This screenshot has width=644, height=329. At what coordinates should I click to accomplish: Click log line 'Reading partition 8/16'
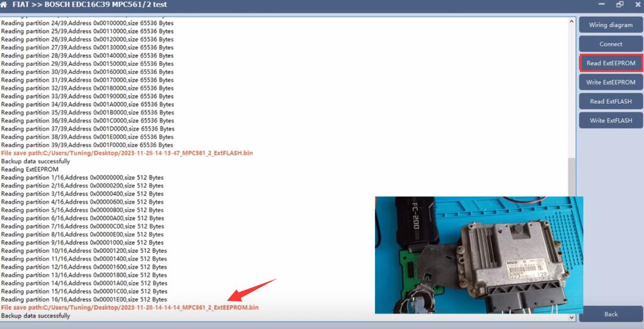click(x=82, y=234)
